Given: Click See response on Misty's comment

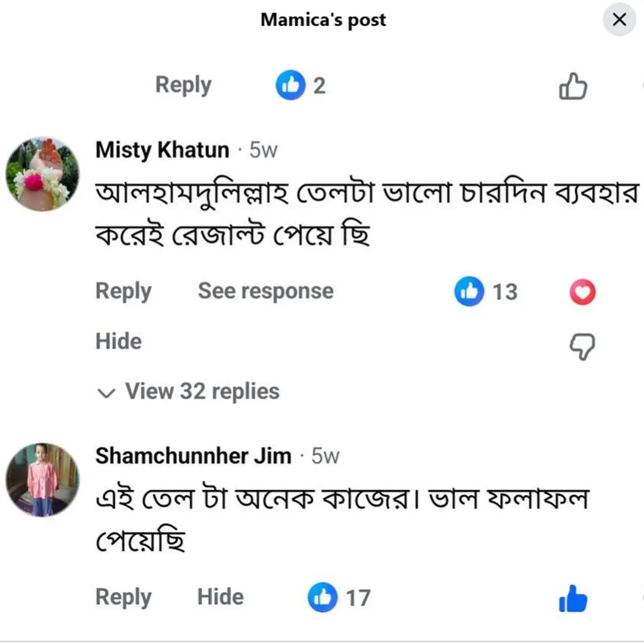Looking at the screenshot, I should click(265, 291).
